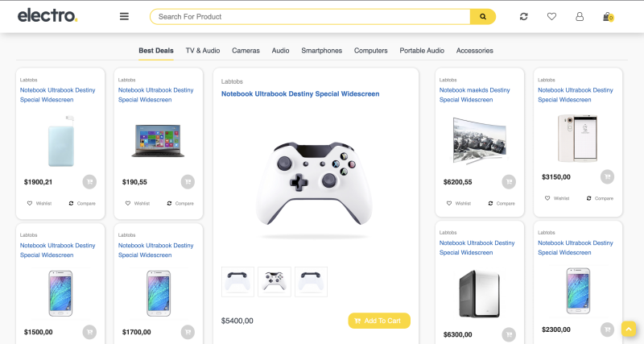Viewport: 644px width, 344px height.
Task: Add the $6200,55 curved TV to the cart
Action: click(x=509, y=181)
